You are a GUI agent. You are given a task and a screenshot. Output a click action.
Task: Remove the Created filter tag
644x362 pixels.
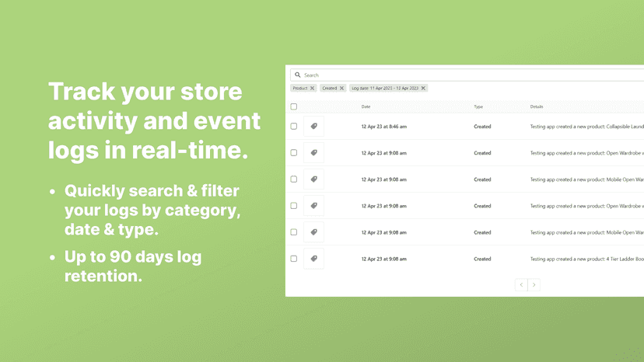(341, 89)
